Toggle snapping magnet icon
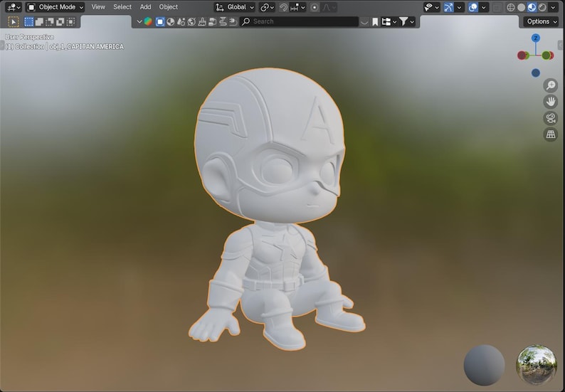 tap(284, 7)
